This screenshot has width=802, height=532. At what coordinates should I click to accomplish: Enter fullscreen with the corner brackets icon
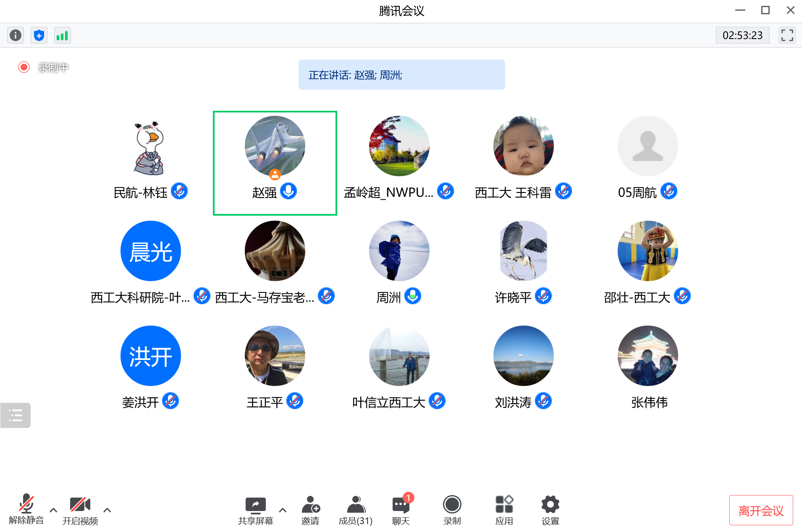pyautogui.click(x=787, y=35)
